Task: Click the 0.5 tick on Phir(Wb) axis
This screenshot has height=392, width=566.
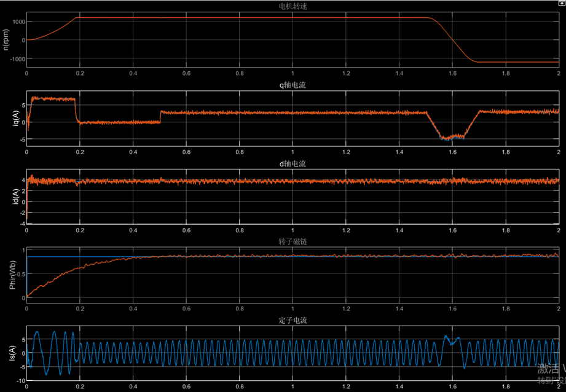Action: (22, 274)
